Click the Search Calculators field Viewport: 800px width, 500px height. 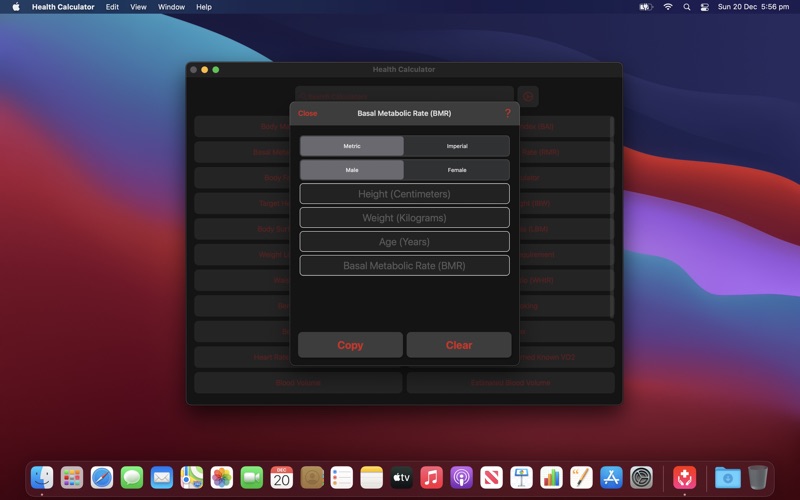[x=405, y=95]
